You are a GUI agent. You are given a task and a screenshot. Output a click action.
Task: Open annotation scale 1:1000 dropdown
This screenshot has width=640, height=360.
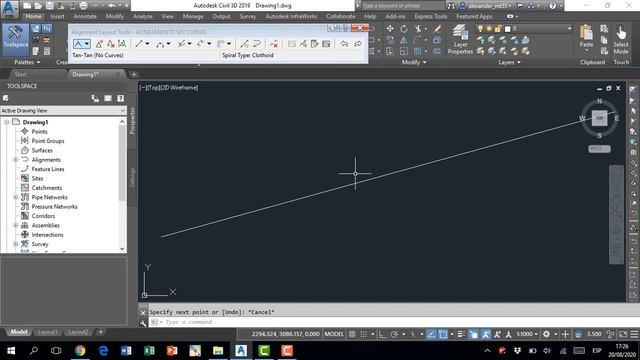[527, 334]
